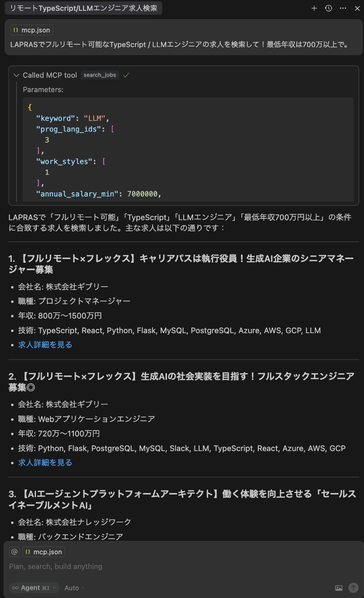Screen dimensions: 364x598
Task: Click job 2 title フルスタックエンジニア募集
Action: click(x=181, y=382)
